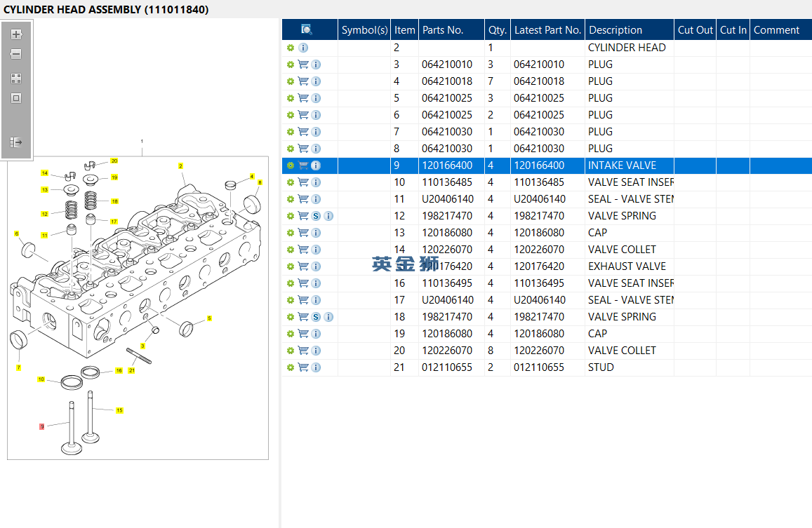Sort by Parts No. column header

tap(451, 30)
